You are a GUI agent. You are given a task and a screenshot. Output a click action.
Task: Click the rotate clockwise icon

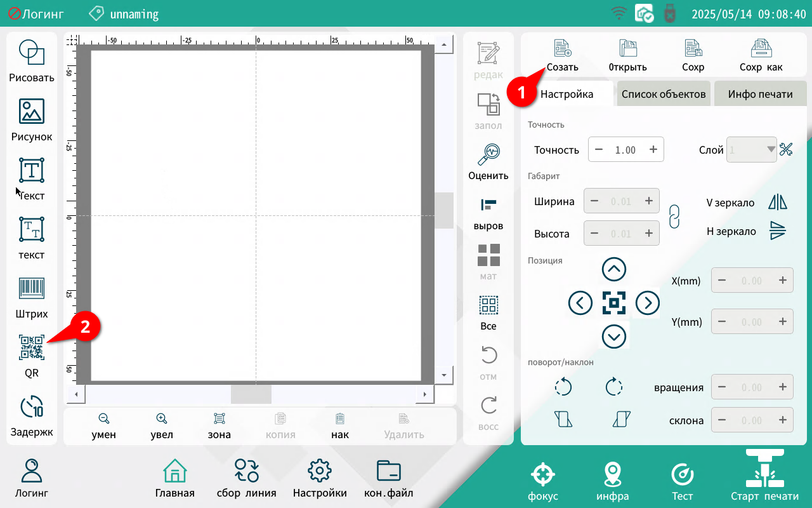point(613,386)
